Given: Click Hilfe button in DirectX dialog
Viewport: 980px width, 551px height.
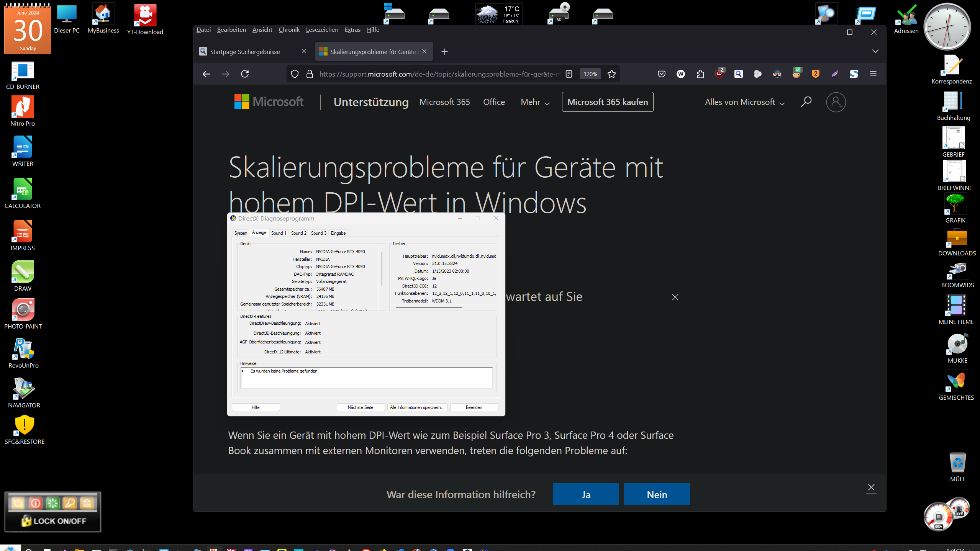Looking at the screenshot, I should pos(256,407).
